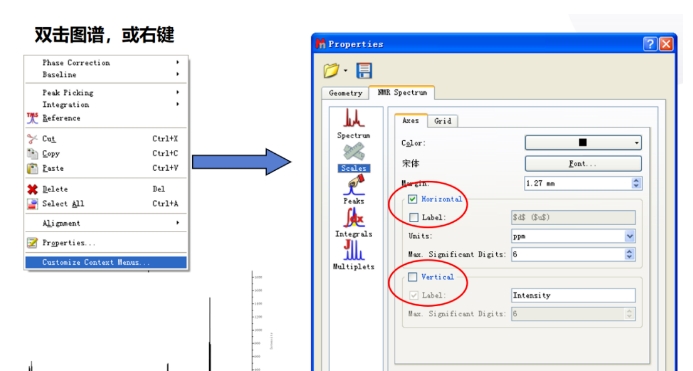Open the Integrals section icon

tap(354, 218)
